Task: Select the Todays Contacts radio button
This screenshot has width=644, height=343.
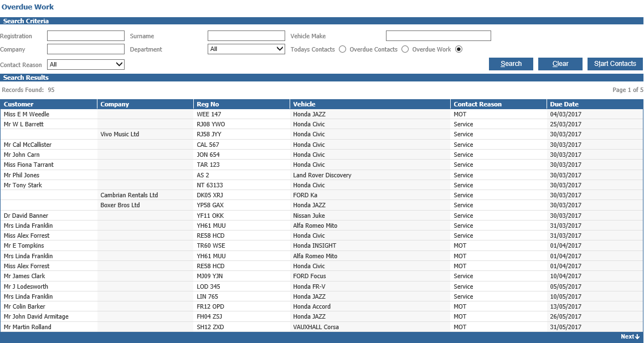Action: click(x=343, y=49)
